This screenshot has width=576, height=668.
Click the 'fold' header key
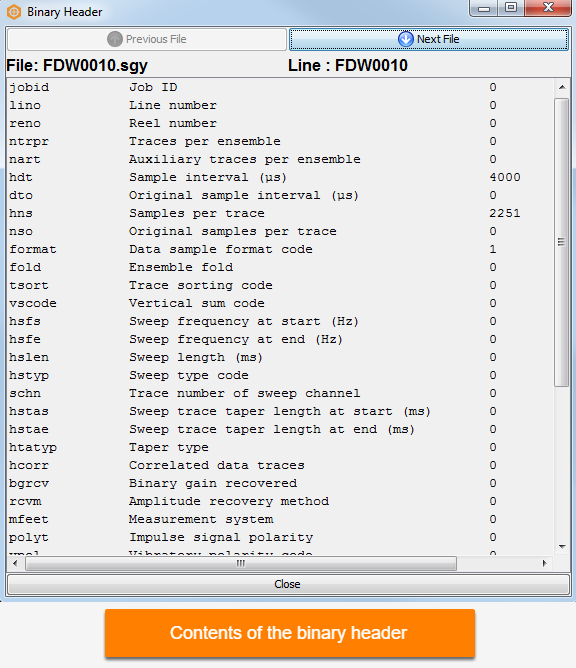[25, 268]
